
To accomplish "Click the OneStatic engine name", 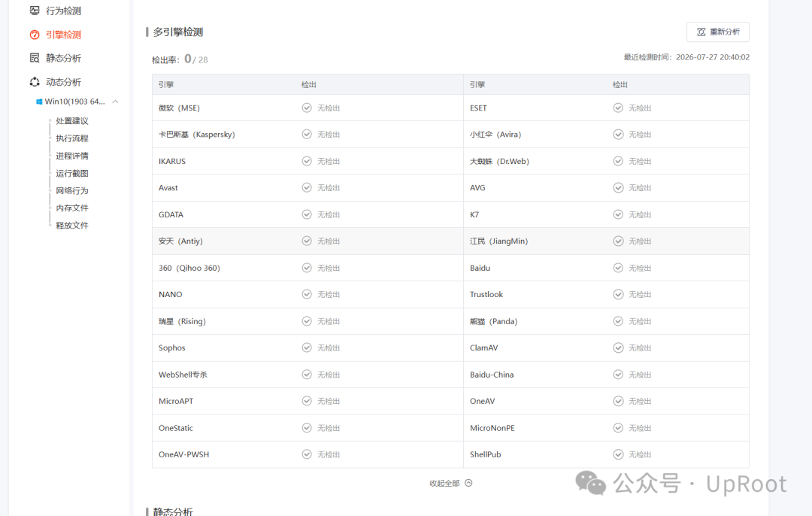I will tap(175, 428).
